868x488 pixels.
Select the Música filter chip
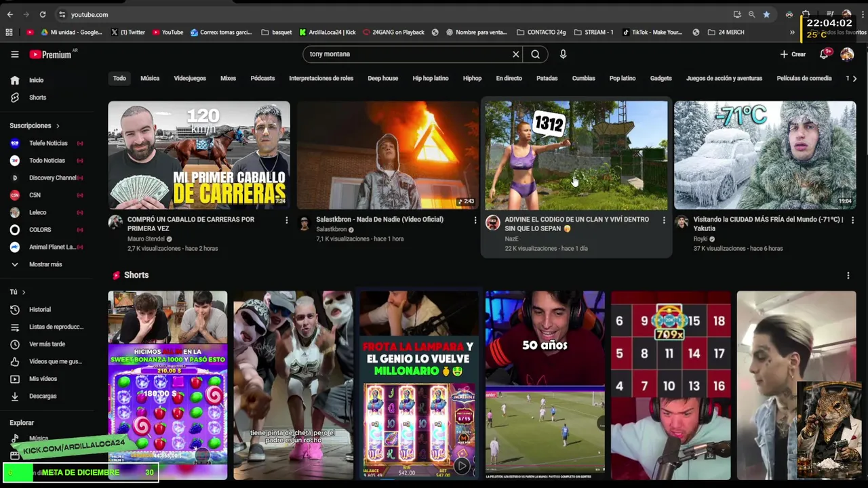[x=150, y=79]
